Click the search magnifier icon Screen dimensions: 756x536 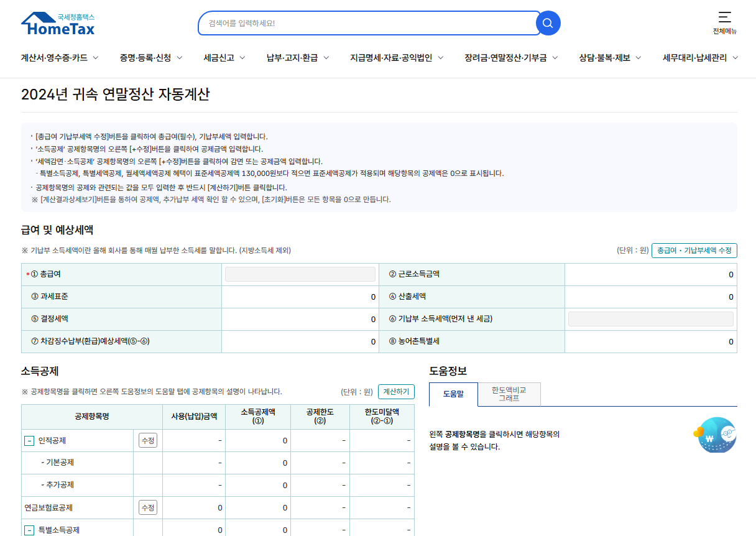[547, 23]
